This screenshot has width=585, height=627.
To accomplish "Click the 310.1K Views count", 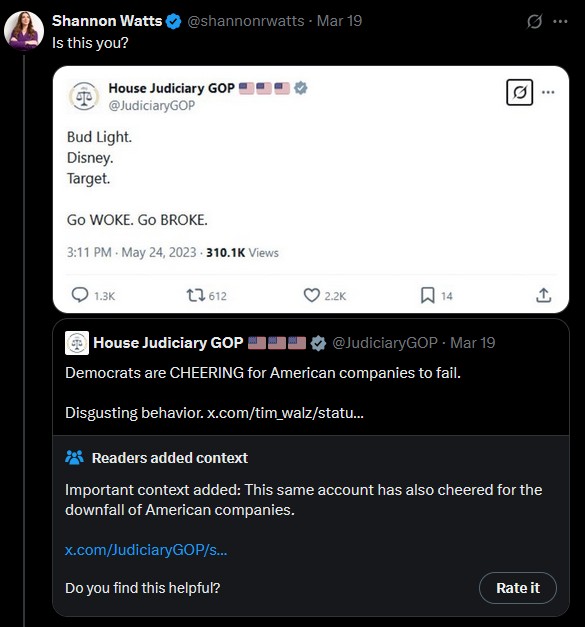I will pyautogui.click(x=242, y=253).
